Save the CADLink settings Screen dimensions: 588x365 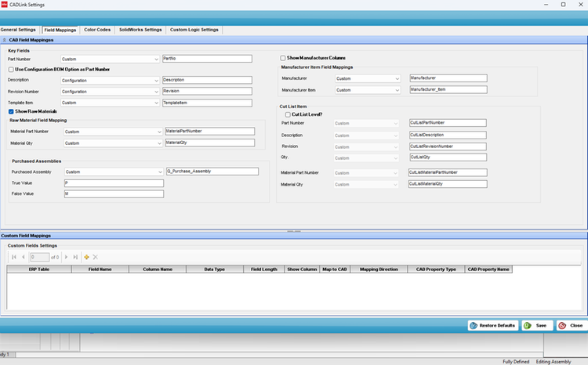point(537,325)
